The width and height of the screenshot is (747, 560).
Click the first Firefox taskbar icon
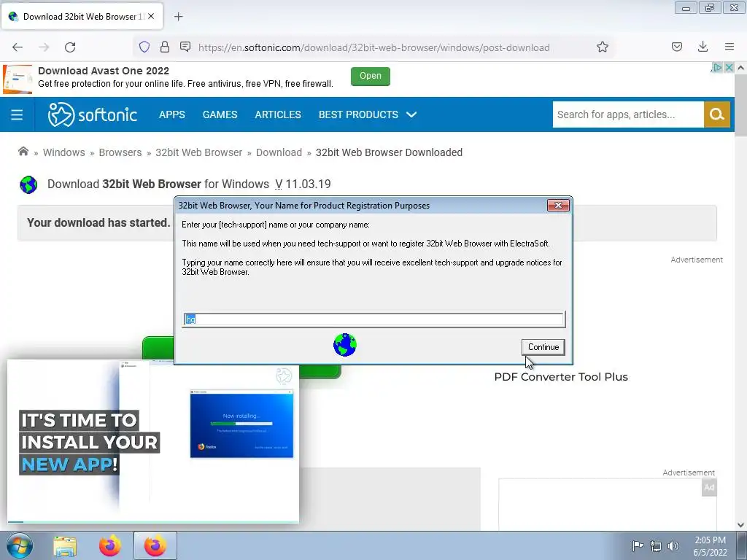click(x=110, y=545)
